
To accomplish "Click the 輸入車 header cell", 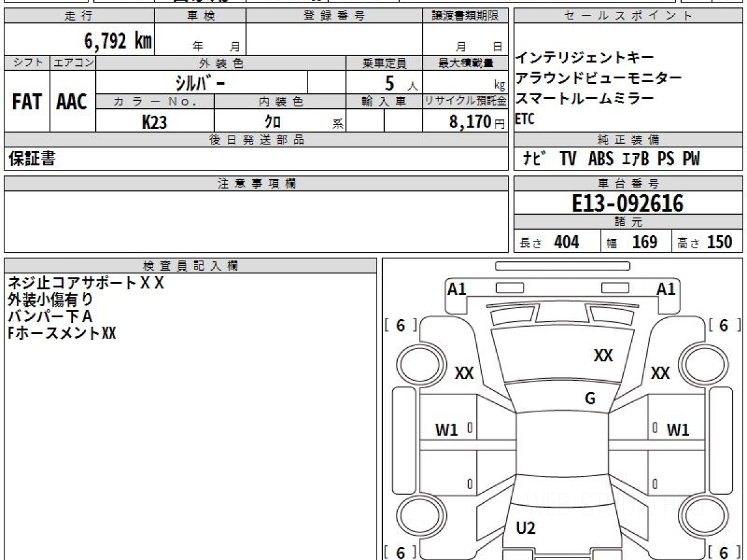I will 384,101.
